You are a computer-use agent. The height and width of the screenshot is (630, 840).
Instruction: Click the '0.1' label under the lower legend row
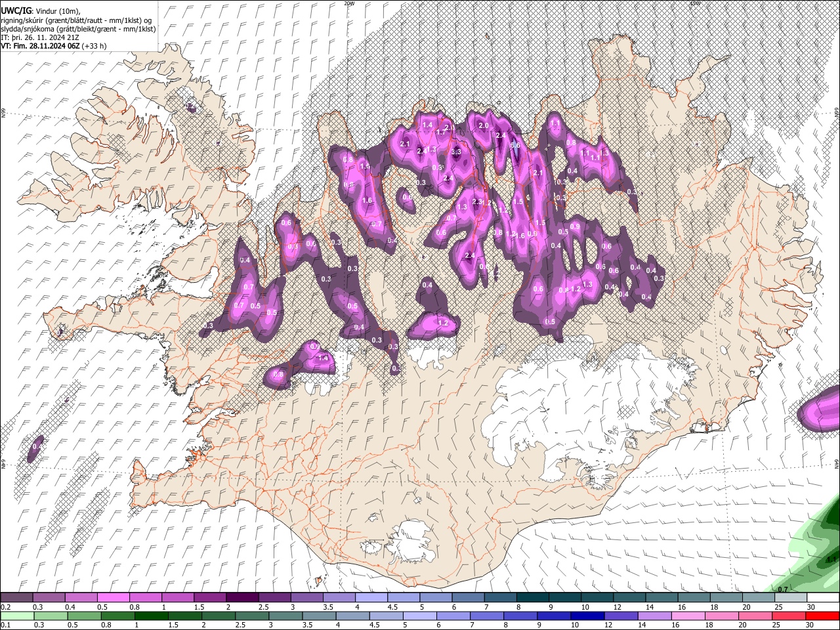[x=5, y=625]
